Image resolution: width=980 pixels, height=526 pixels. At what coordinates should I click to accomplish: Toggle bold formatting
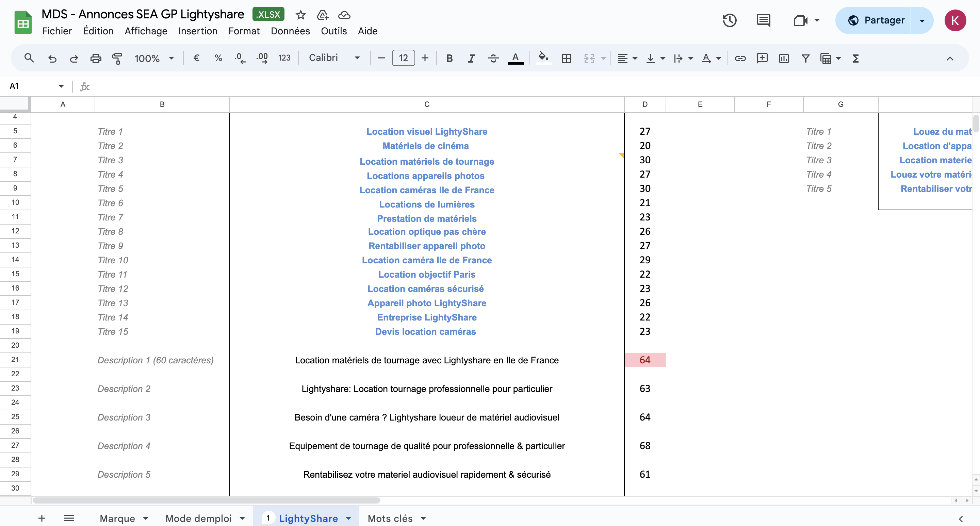[449, 58]
